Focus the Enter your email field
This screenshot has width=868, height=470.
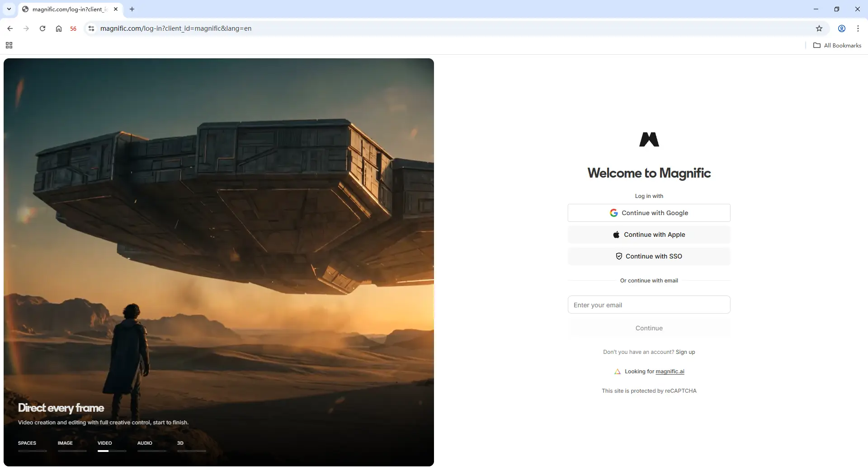click(649, 305)
